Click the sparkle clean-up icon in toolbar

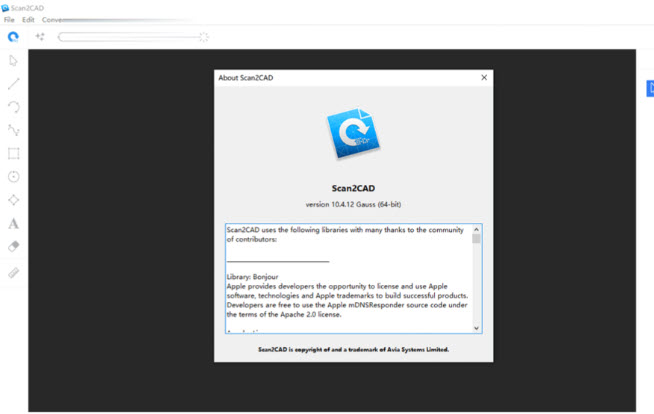tap(40, 37)
